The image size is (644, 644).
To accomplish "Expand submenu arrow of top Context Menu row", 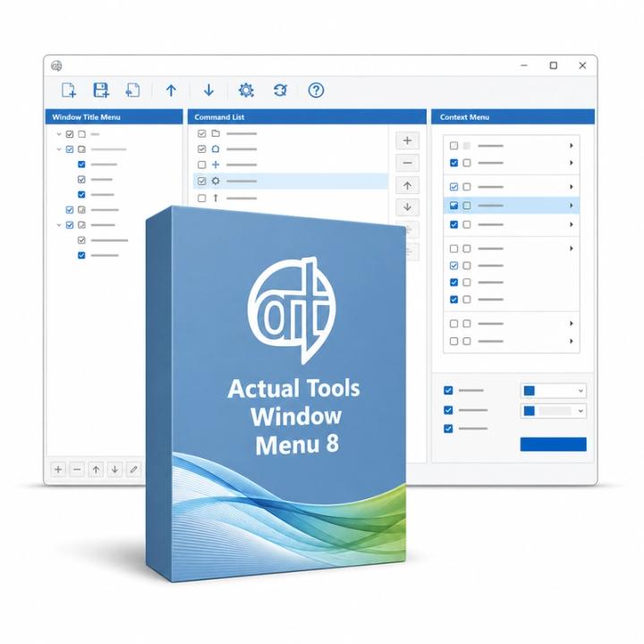I will (572, 146).
